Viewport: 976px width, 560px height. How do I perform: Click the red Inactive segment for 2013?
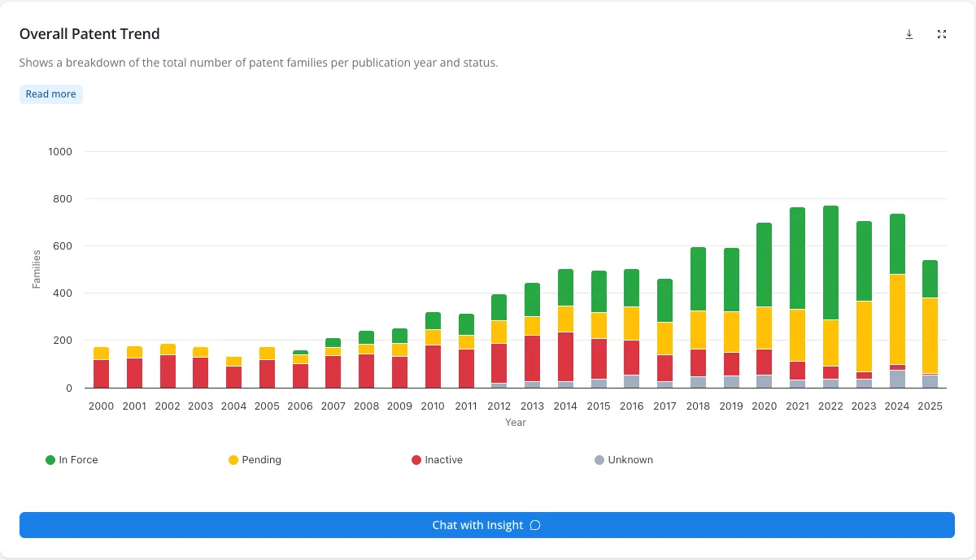coord(532,358)
